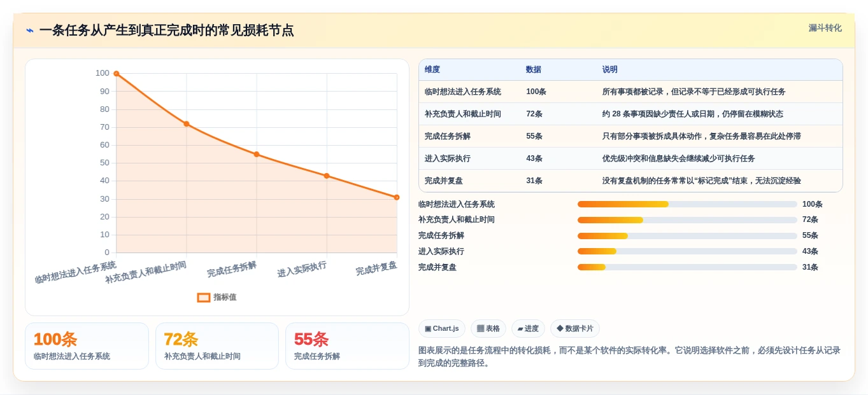
Task: Toggle the 指标值 legend item
Action: point(217,297)
